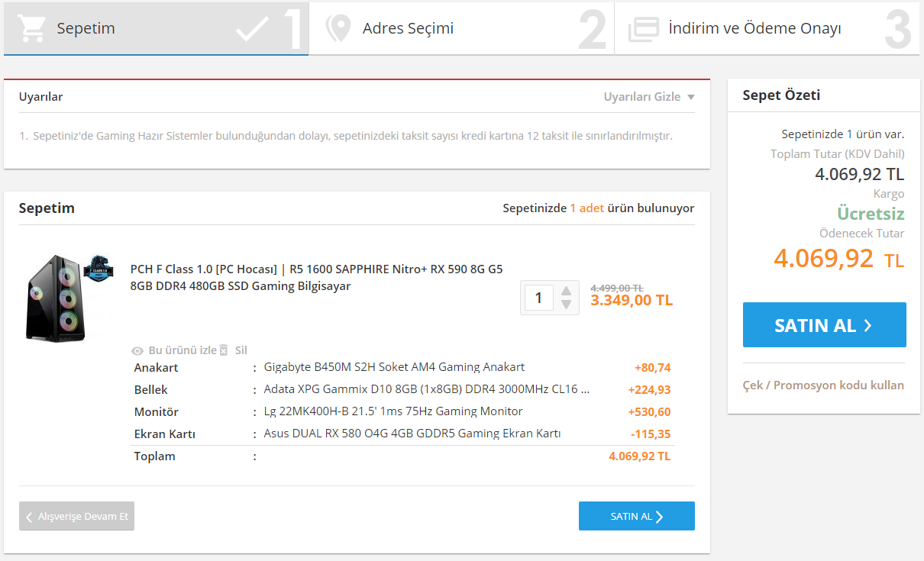Collapse warnings using Uyarıları Gizle
The width and height of the screenshot is (924, 561).
tap(649, 97)
